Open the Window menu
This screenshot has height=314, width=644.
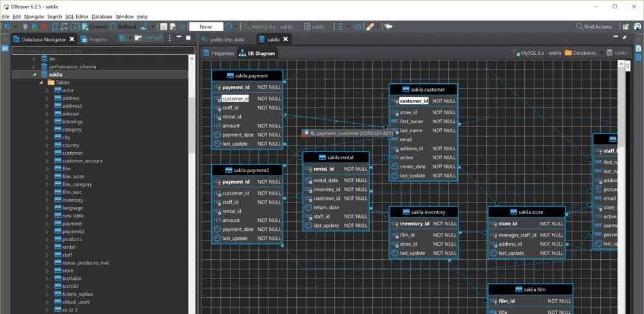(124, 16)
